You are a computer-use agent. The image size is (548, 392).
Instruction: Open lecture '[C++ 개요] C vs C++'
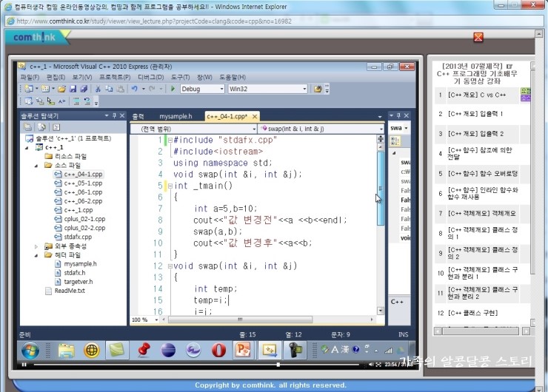point(477,95)
